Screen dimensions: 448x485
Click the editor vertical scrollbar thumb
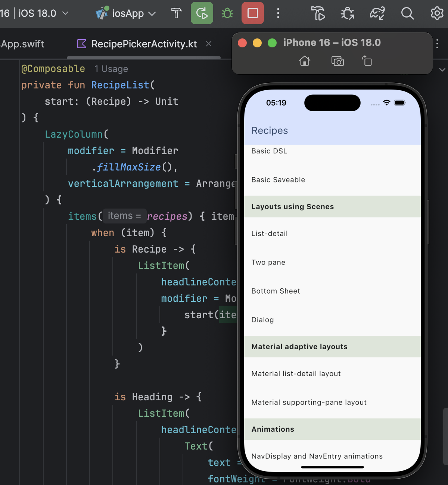445,436
